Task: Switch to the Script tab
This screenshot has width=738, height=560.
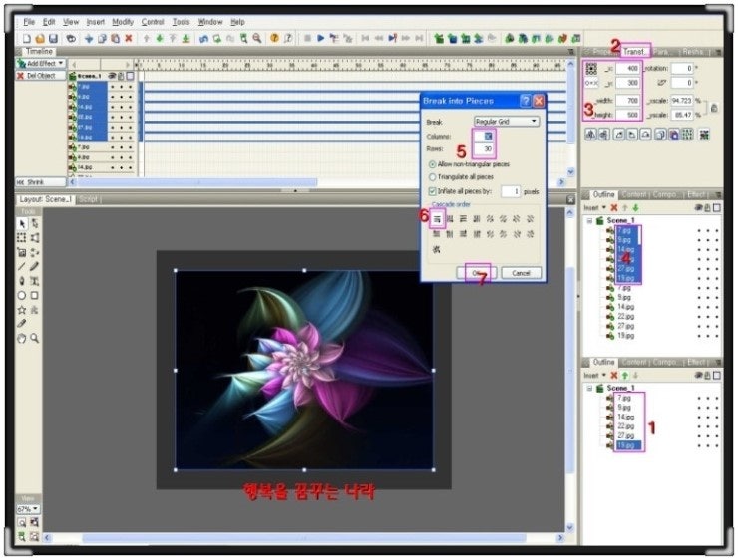Action: pyautogui.click(x=89, y=199)
